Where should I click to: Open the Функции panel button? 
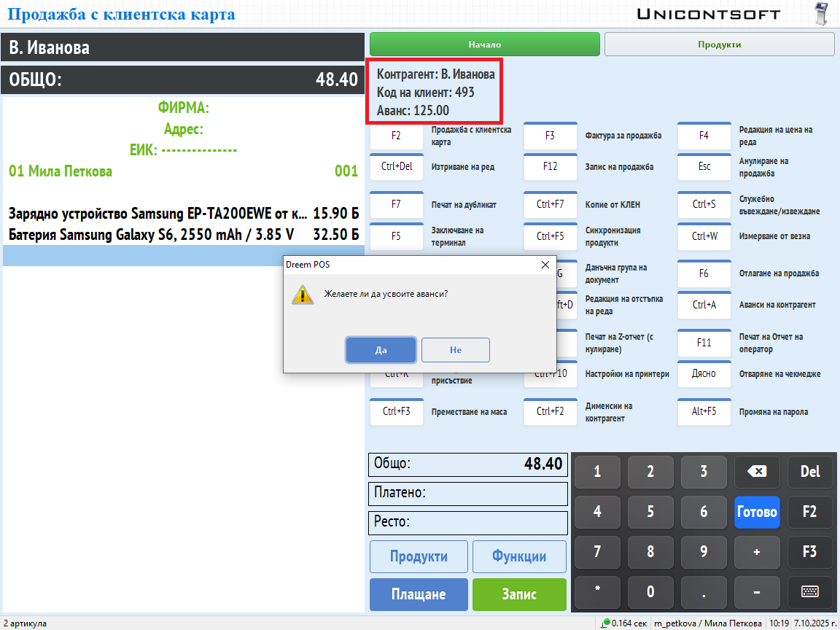[x=518, y=556]
